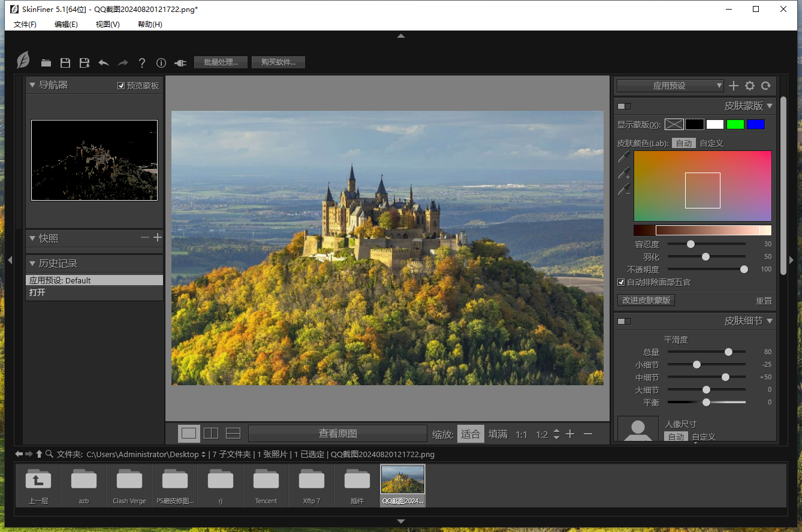Open the 应用预设 dropdown
802x532 pixels.
[670, 86]
